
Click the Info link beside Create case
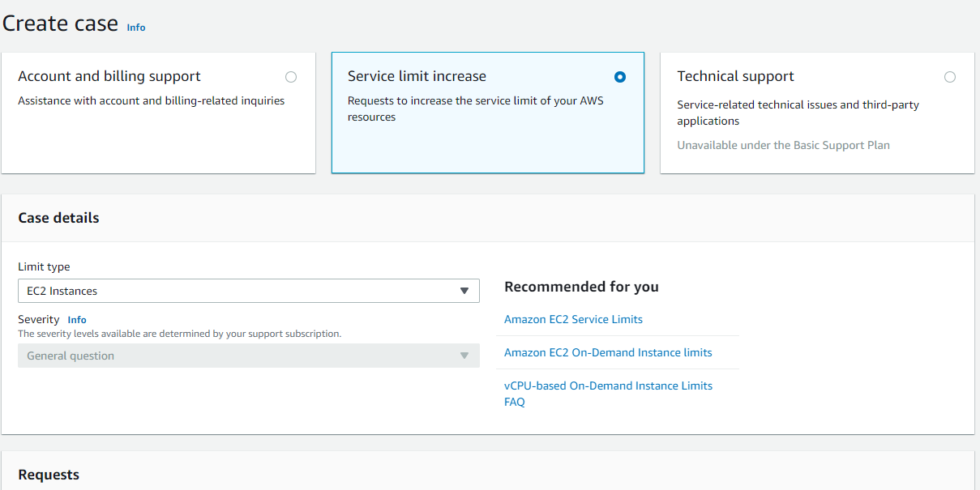pyautogui.click(x=136, y=28)
